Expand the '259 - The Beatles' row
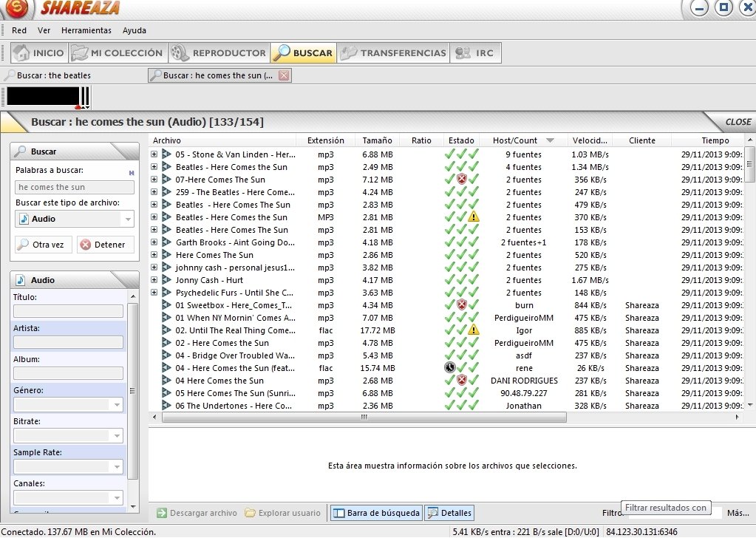 click(154, 192)
